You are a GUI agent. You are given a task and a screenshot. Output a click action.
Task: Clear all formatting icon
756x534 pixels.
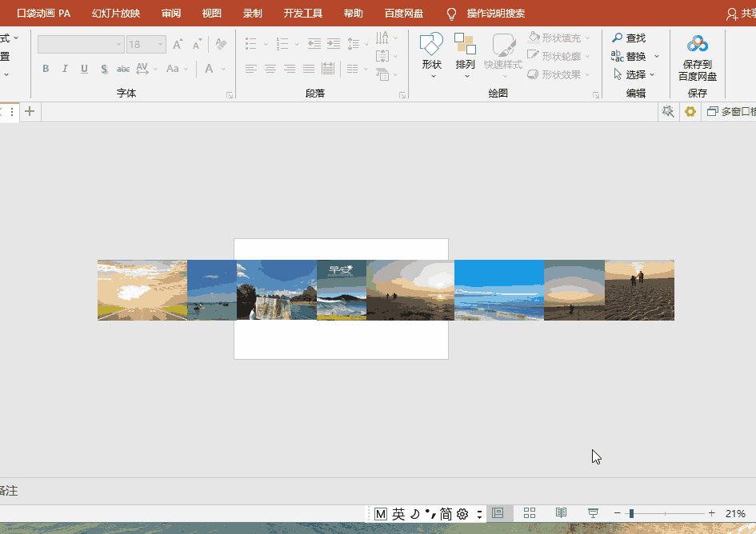tap(222, 44)
